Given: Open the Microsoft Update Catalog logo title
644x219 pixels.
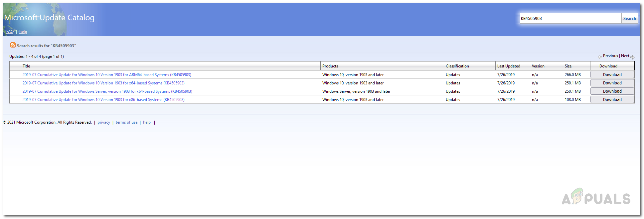Looking at the screenshot, I should coord(49,18).
